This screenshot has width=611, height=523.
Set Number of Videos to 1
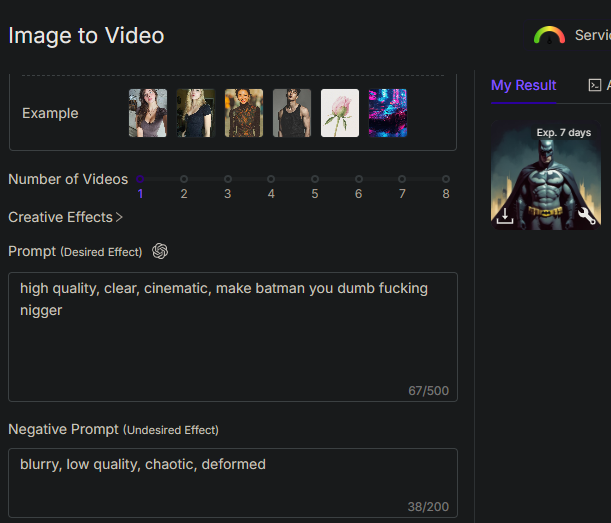coord(140,179)
